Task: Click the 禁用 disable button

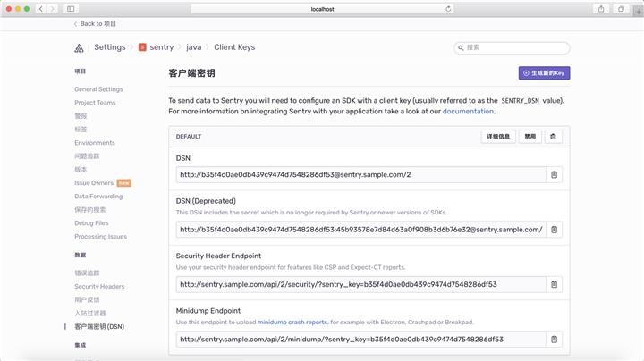Action: click(530, 137)
